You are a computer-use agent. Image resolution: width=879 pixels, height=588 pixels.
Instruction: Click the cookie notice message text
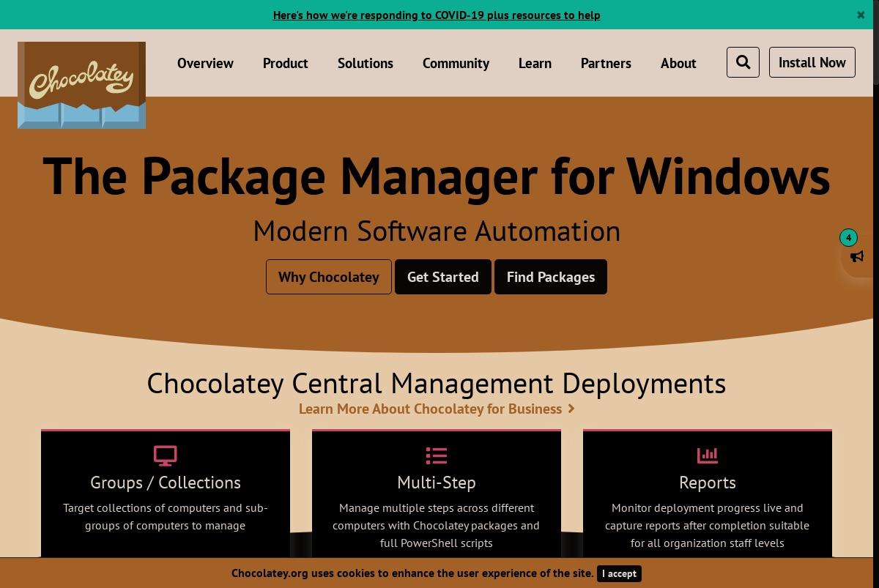[412, 573]
